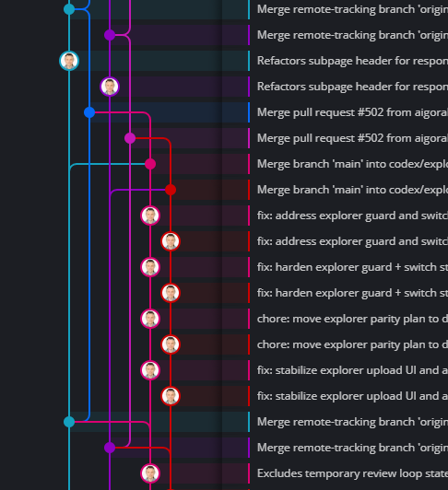The width and height of the screenshot is (448, 490).
Task: Open red-row 'fix: harden explorer guard' message
Action: click(x=352, y=293)
